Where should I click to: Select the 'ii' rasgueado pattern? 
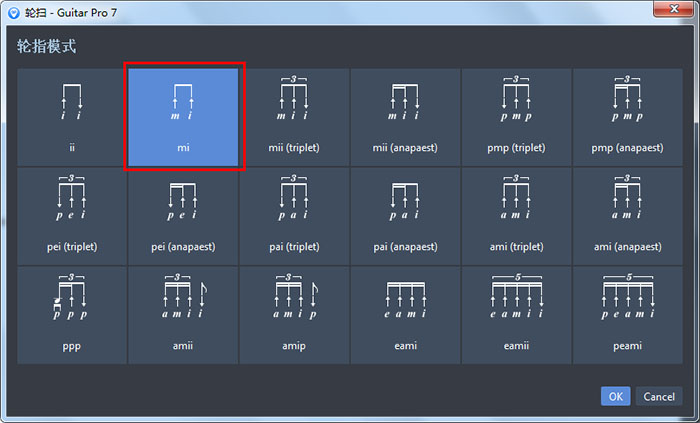pos(72,117)
